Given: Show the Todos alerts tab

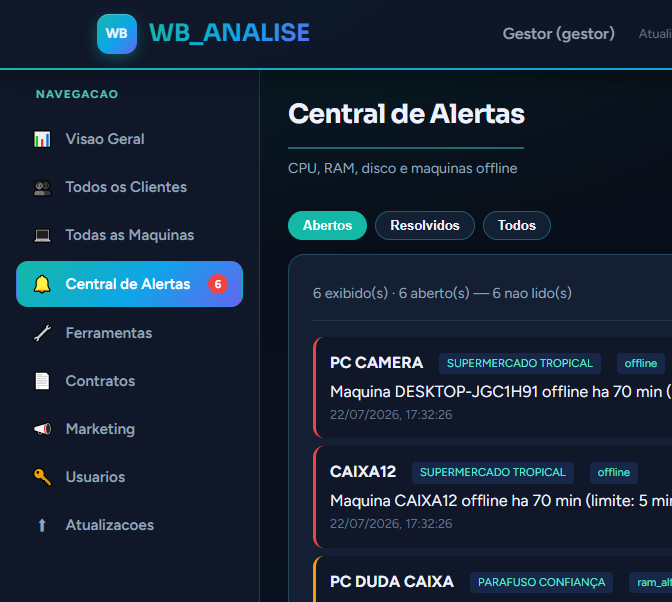Looking at the screenshot, I should coord(516,225).
